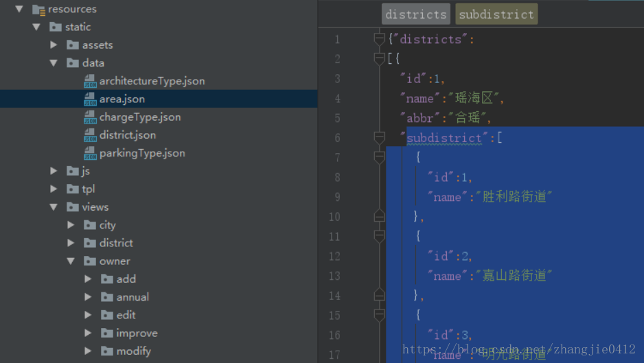Click the tpl folder icon
The width and height of the screenshot is (644, 363).
[x=73, y=189]
